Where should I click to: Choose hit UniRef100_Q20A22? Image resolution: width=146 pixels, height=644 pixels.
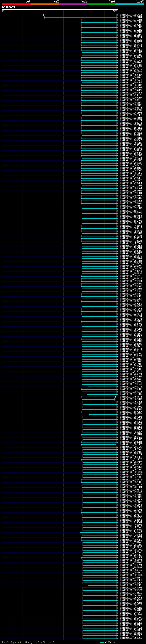point(131,414)
